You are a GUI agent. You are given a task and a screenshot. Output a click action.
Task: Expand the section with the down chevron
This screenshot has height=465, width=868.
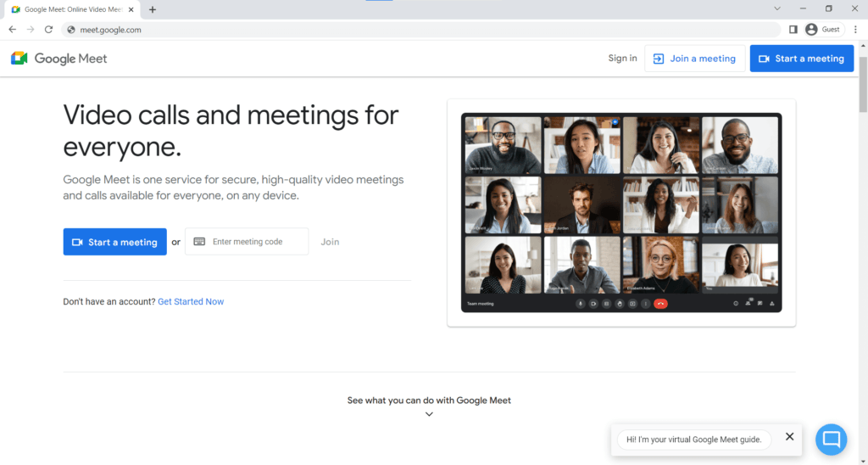[x=429, y=414]
